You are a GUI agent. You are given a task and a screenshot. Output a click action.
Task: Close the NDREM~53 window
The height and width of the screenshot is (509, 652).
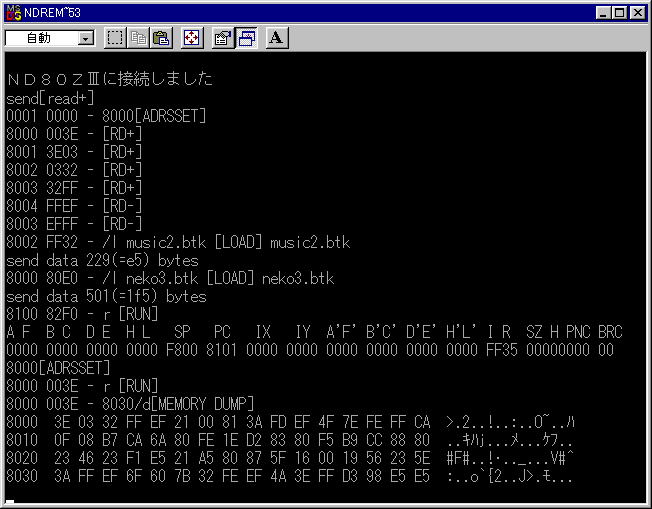tap(637, 13)
